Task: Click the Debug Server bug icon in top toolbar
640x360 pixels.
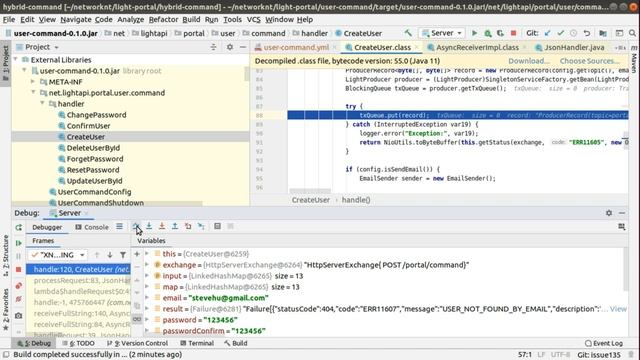Action: point(488,33)
